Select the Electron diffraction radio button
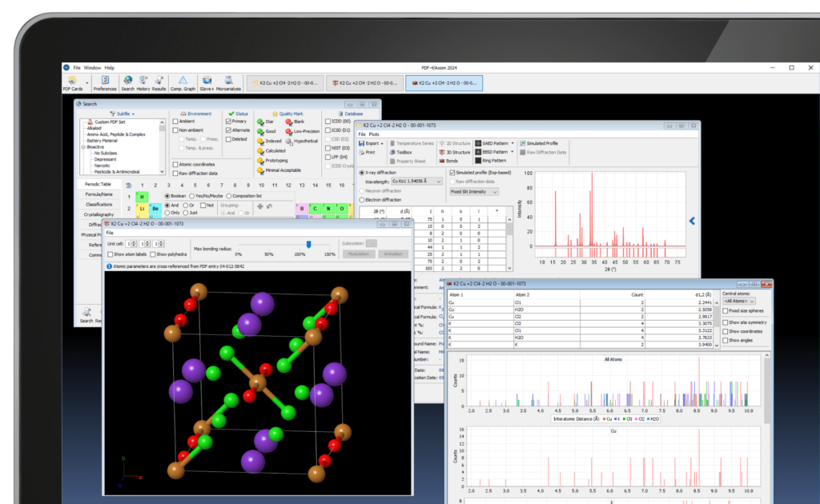The image size is (820, 504). point(362,200)
